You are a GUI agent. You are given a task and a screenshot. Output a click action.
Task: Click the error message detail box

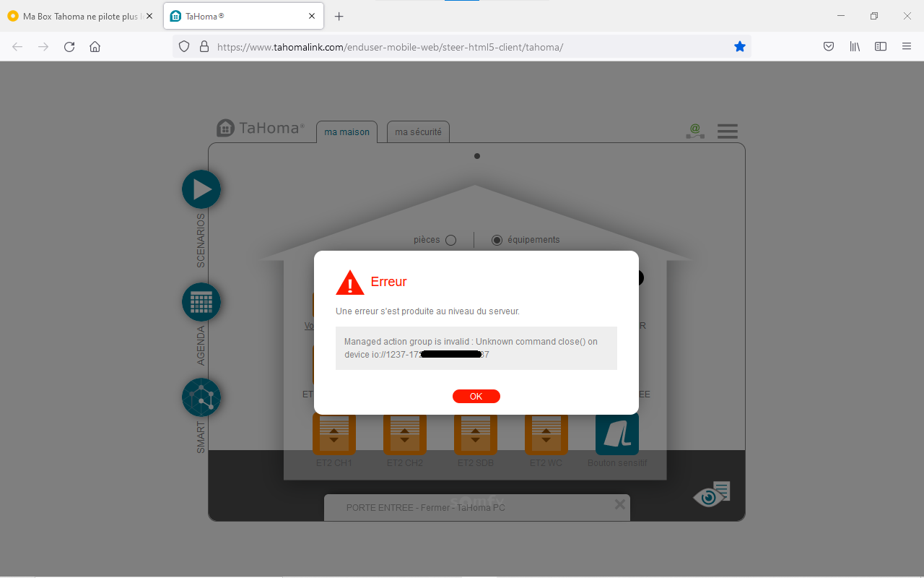[476, 348]
